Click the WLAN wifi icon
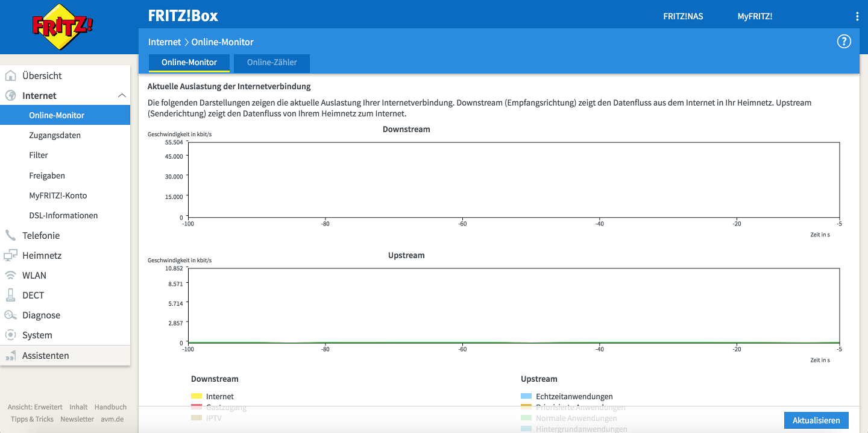 (x=10, y=275)
